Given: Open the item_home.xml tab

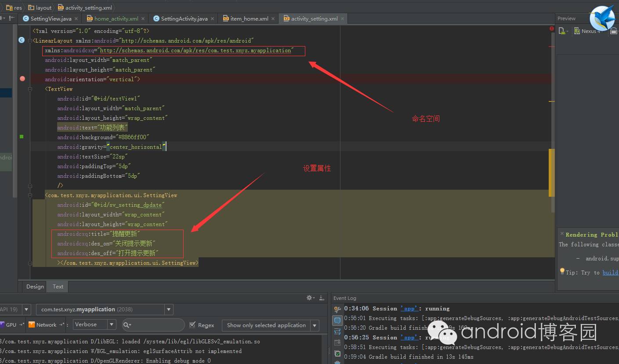Looking at the screenshot, I should tap(250, 18).
